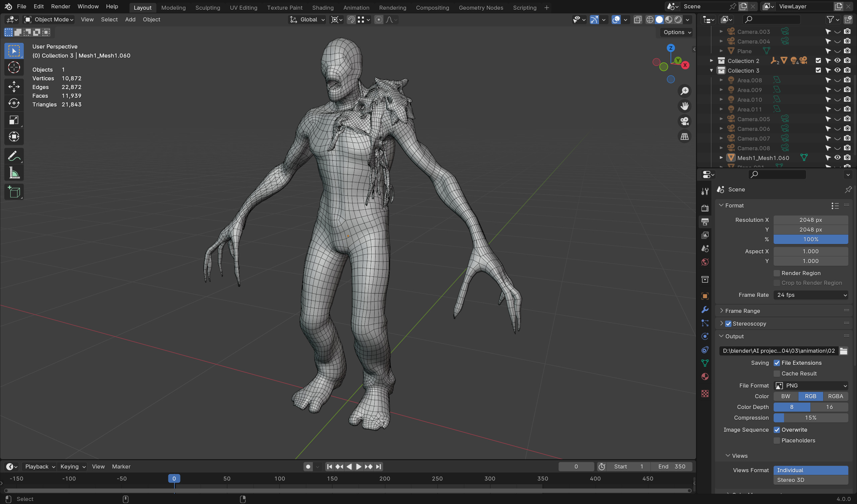Collapse Collection 3 in outliner
This screenshot has width=857, height=504.
pyautogui.click(x=711, y=70)
